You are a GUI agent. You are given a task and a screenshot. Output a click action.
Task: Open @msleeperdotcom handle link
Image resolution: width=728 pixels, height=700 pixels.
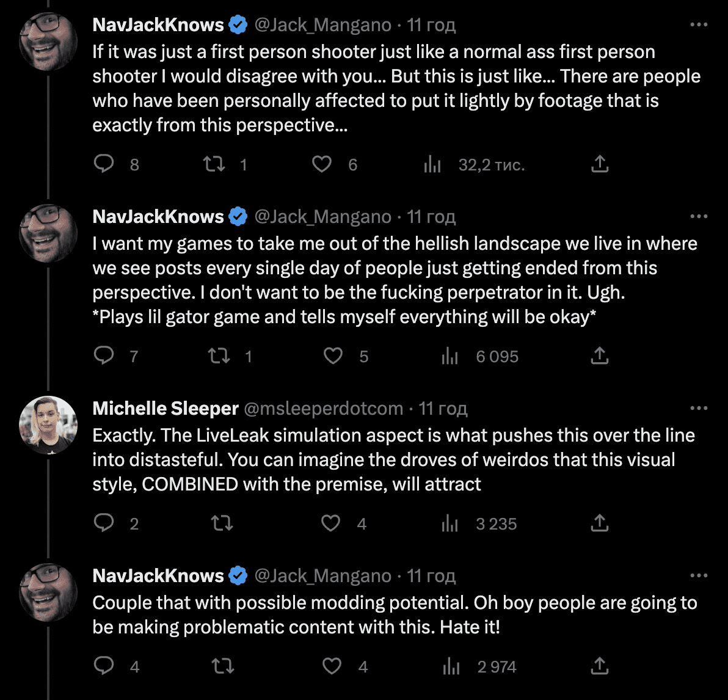tap(324, 408)
